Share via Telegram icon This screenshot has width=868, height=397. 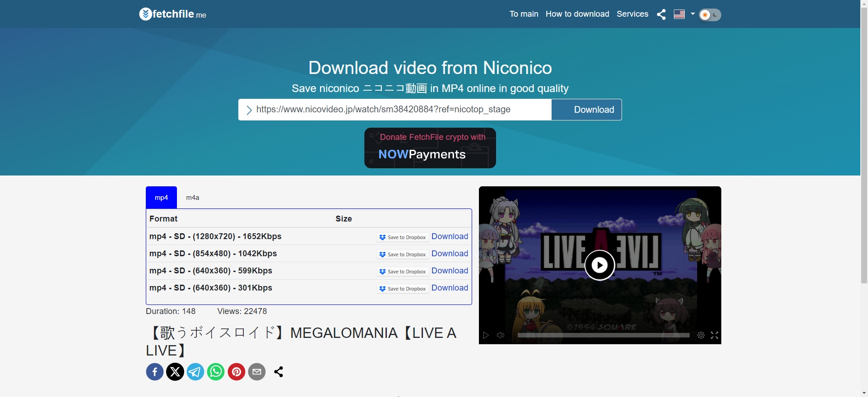tap(195, 372)
